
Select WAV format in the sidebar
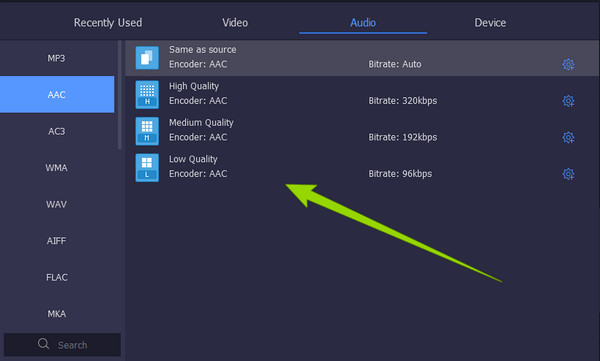coord(57,204)
